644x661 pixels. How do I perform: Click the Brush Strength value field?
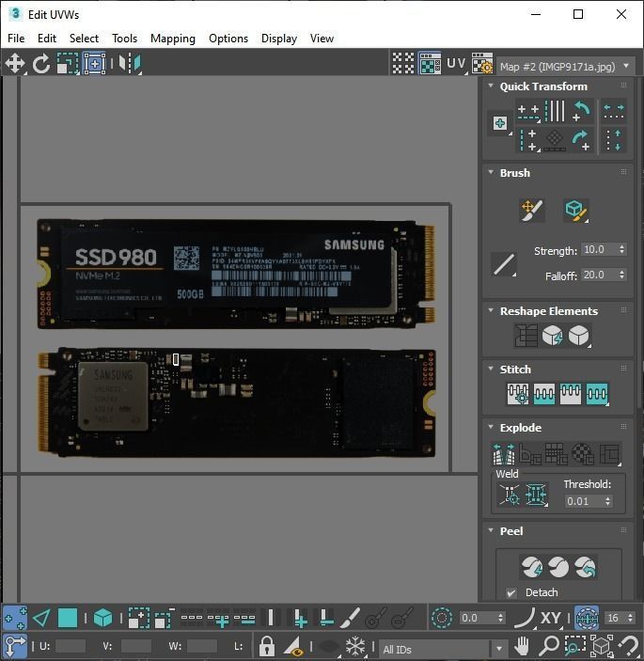pos(599,249)
